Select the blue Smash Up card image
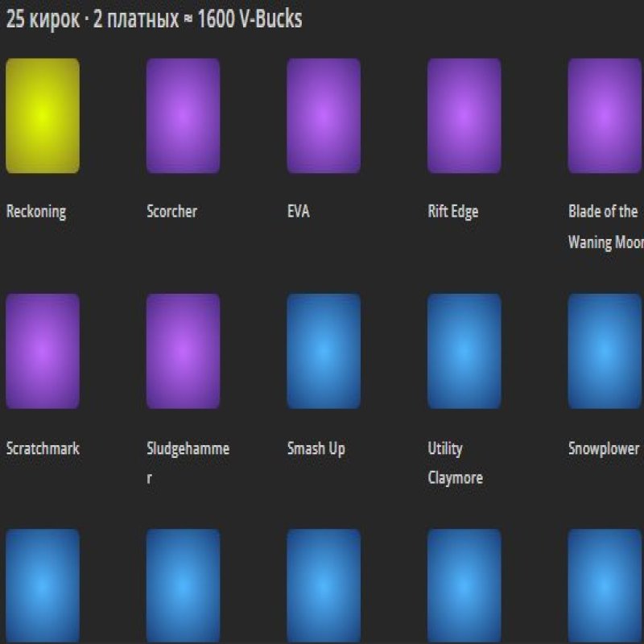The image size is (644, 644). pos(324,351)
